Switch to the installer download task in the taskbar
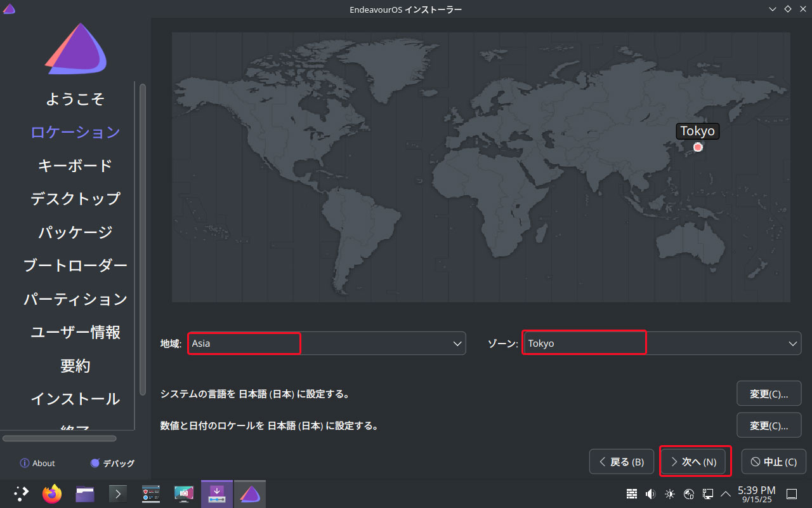The height and width of the screenshot is (508, 812). [217, 494]
